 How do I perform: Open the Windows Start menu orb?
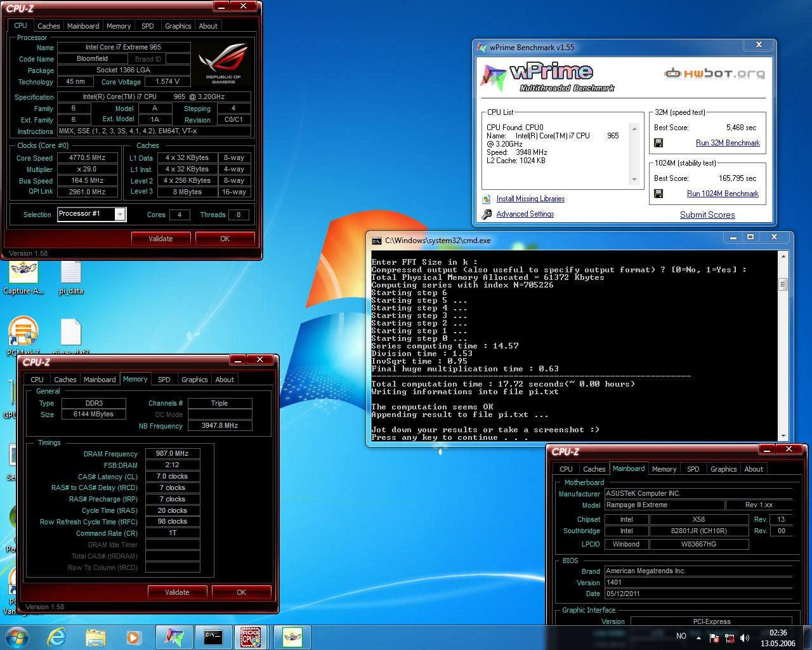pos(17,637)
